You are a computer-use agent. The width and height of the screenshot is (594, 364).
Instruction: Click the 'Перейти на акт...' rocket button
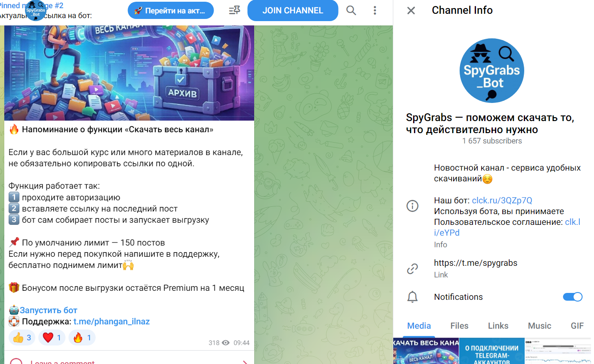(x=171, y=10)
